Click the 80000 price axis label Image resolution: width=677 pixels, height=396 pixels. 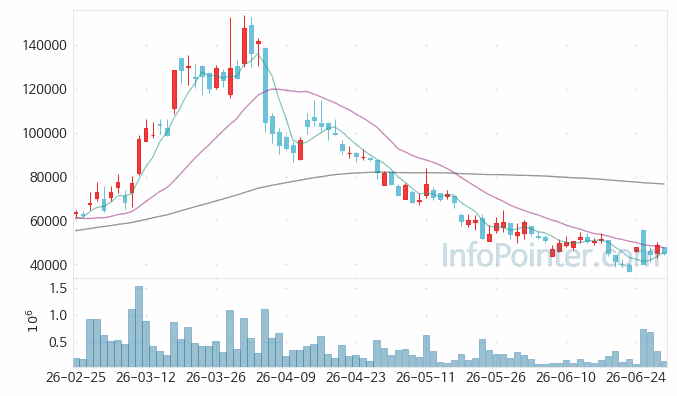point(48,177)
